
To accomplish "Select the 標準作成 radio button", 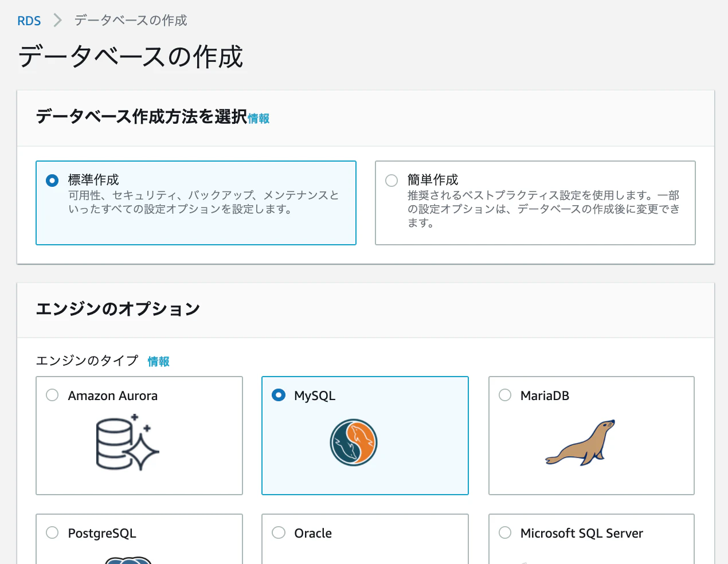I will tap(52, 181).
